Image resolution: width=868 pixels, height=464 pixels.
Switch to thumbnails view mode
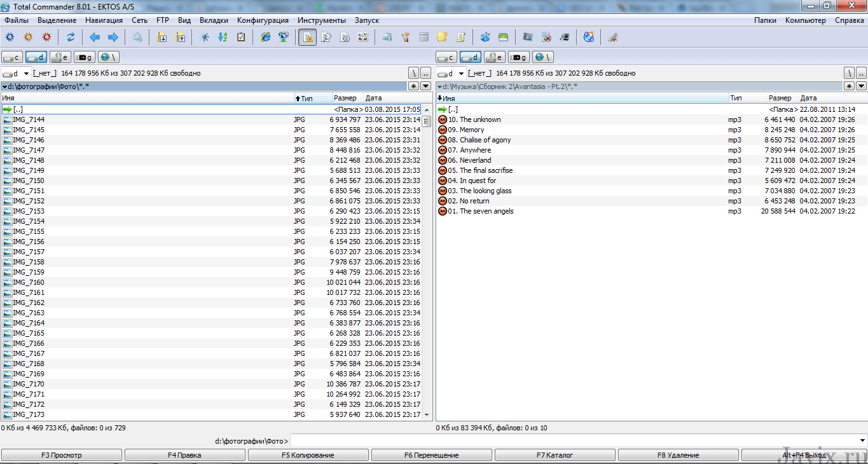[362, 37]
